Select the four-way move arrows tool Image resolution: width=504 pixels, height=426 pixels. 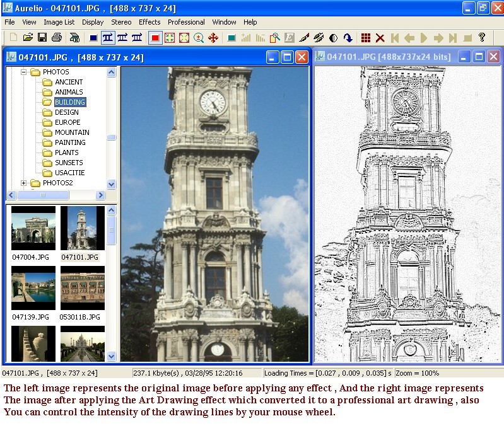pyautogui.click(x=213, y=38)
